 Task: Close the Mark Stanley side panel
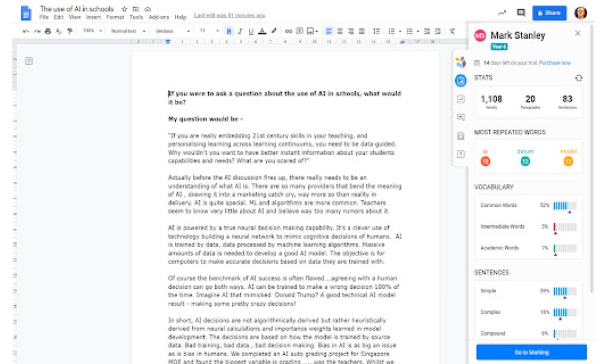578,33
